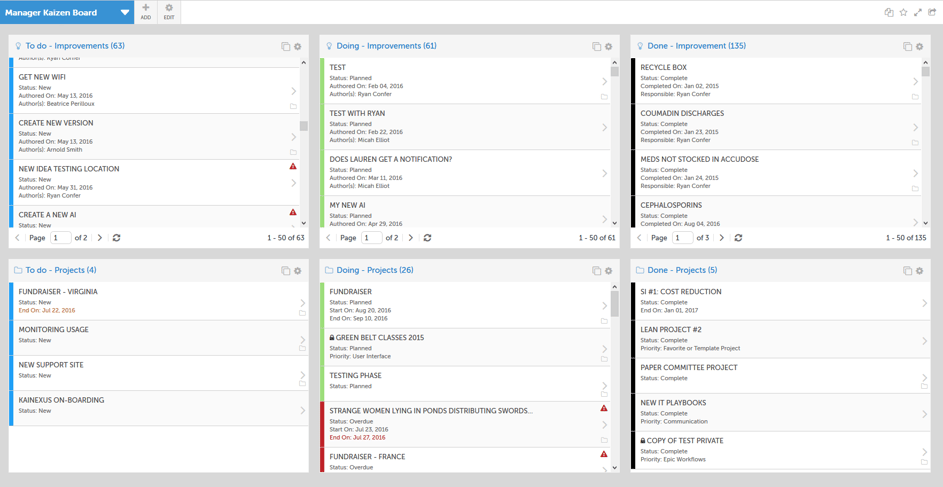Expand board to full screen
This screenshot has height=487, width=943.
coord(918,12)
